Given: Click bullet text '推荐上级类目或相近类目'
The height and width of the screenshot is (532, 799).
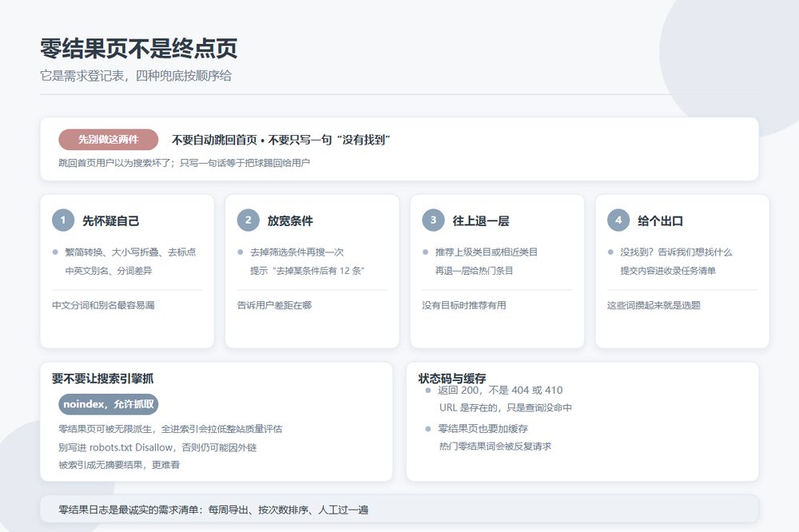Looking at the screenshot, I should [x=486, y=252].
